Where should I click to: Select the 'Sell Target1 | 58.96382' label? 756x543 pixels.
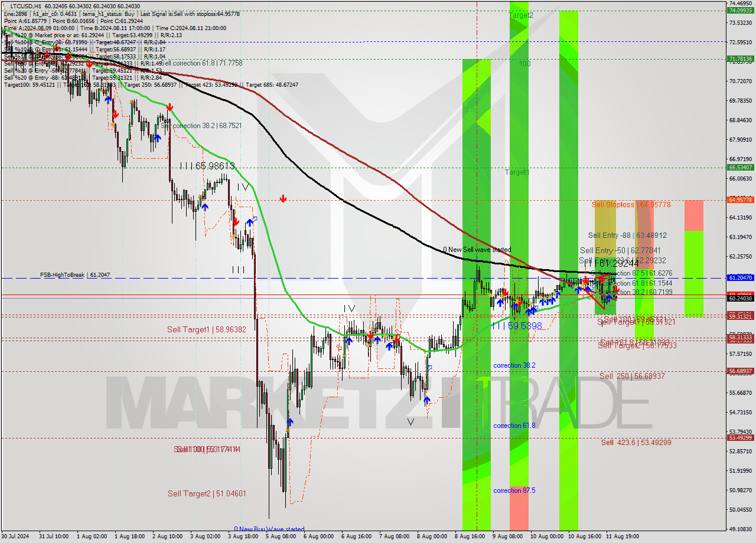pyautogui.click(x=207, y=329)
